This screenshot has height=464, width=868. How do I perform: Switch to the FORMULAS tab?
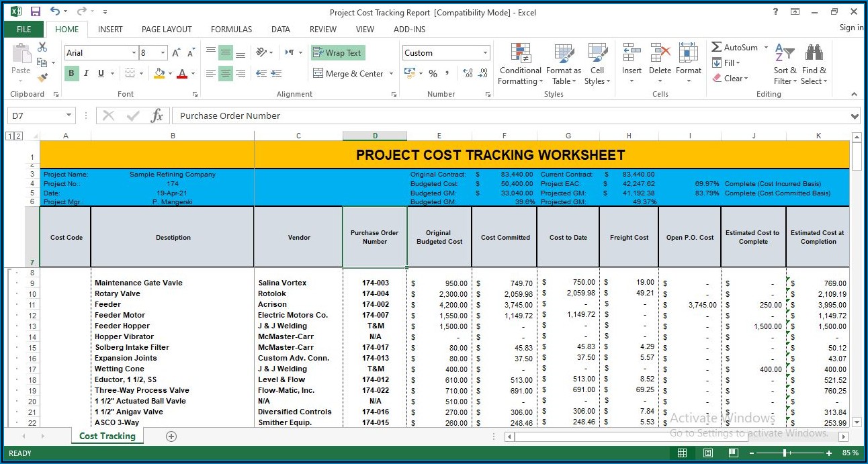pos(231,30)
